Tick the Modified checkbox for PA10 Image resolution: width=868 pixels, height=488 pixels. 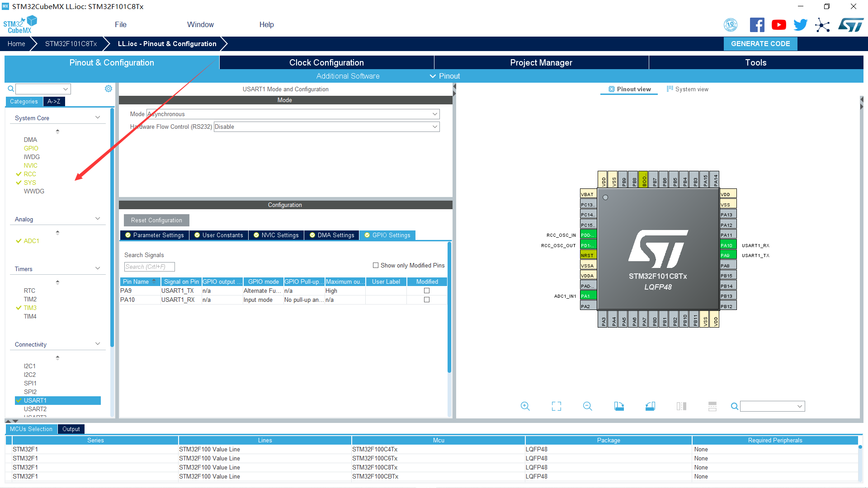tap(427, 300)
